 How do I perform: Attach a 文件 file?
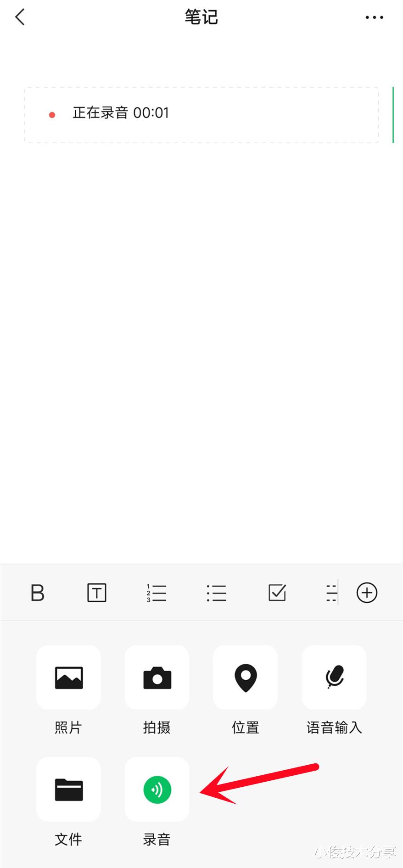[68, 790]
